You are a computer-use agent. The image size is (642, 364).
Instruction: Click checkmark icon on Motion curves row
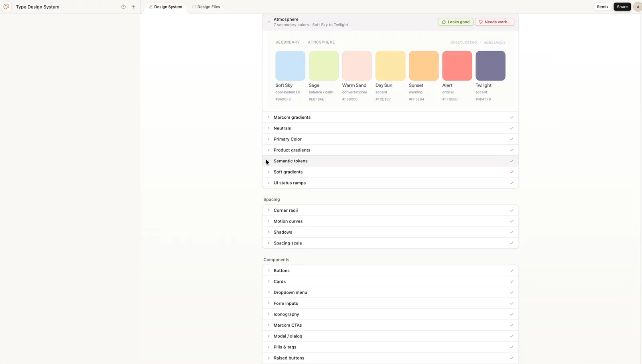(512, 221)
